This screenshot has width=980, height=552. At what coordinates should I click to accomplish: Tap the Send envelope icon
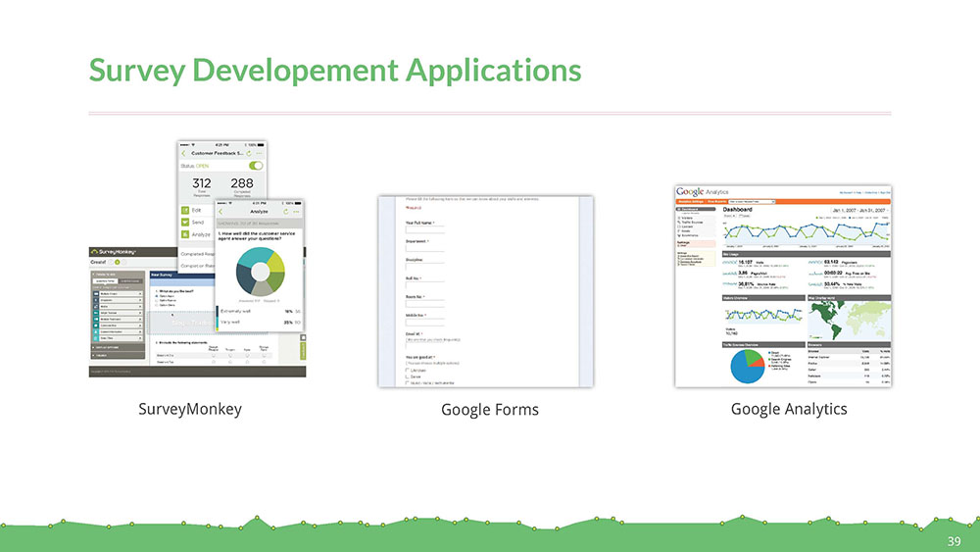(x=185, y=222)
